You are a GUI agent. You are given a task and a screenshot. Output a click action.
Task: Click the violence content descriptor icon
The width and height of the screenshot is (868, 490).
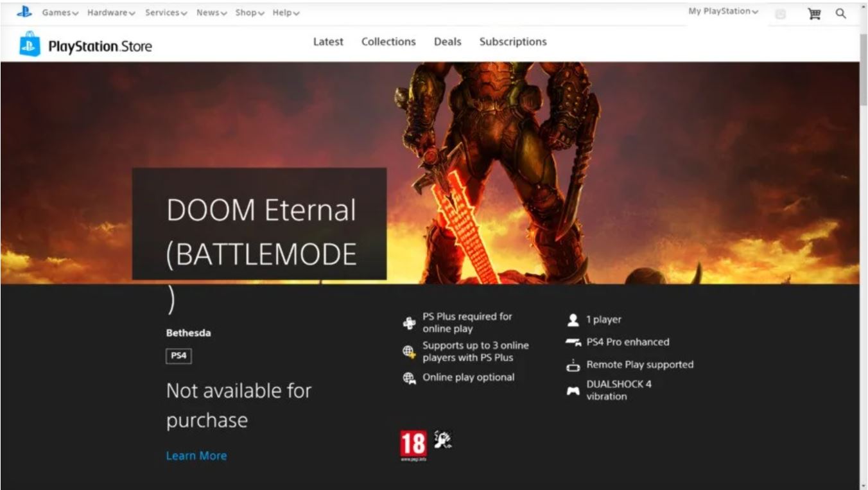pos(442,441)
